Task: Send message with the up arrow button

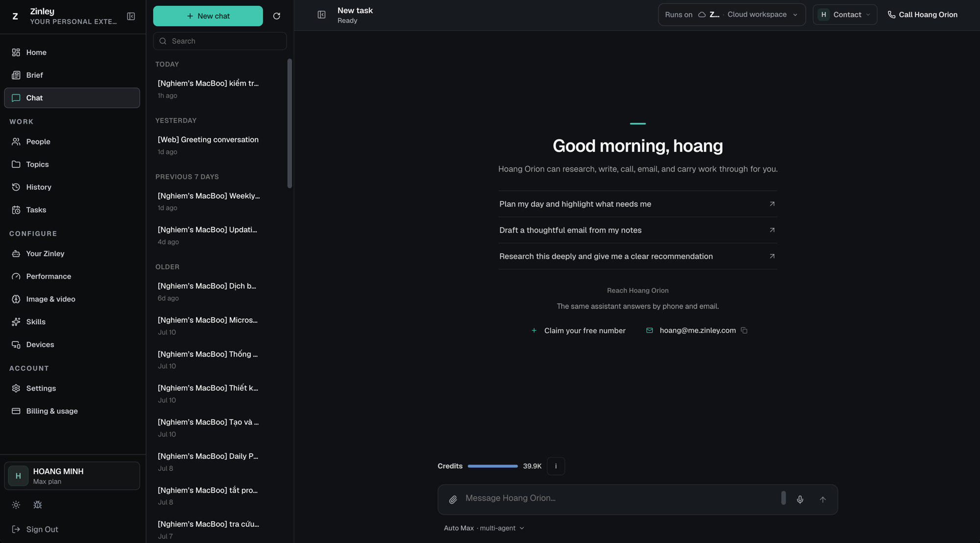Action: 823,499
